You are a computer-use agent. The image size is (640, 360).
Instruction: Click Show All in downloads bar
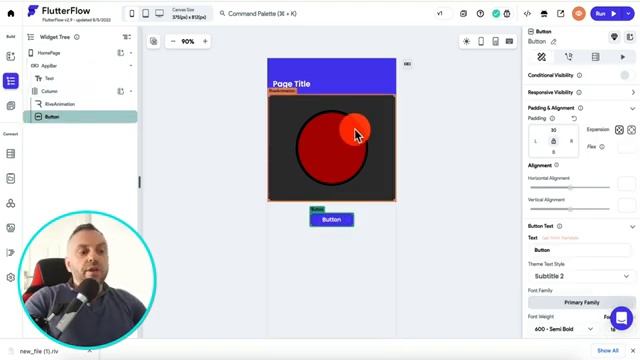(608, 351)
